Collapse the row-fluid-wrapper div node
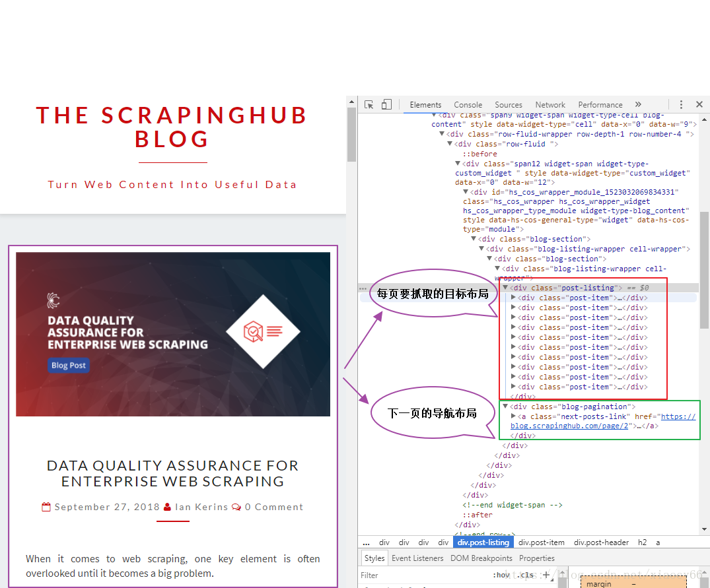Image resolution: width=710 pixels, height=588 pixels. (442, 134)
